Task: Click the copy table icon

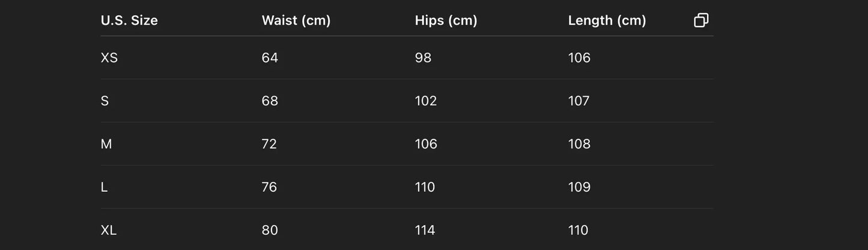Action: click(701, 20)
